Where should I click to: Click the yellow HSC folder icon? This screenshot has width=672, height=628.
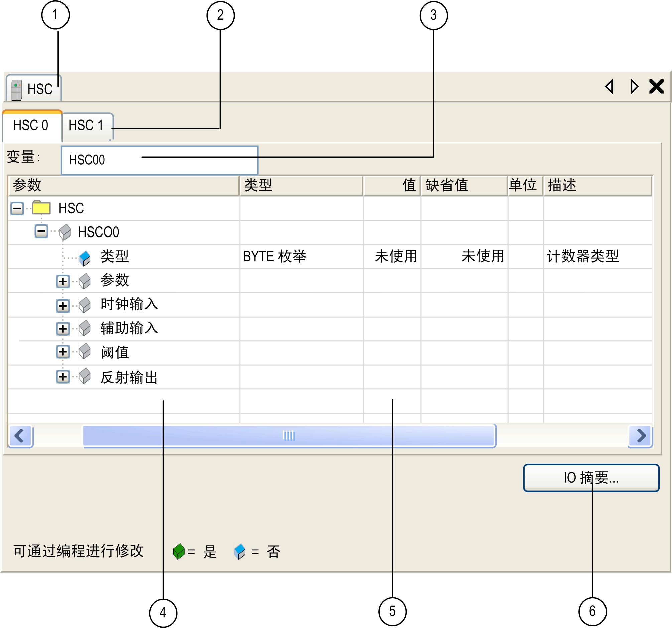[41, 208]
